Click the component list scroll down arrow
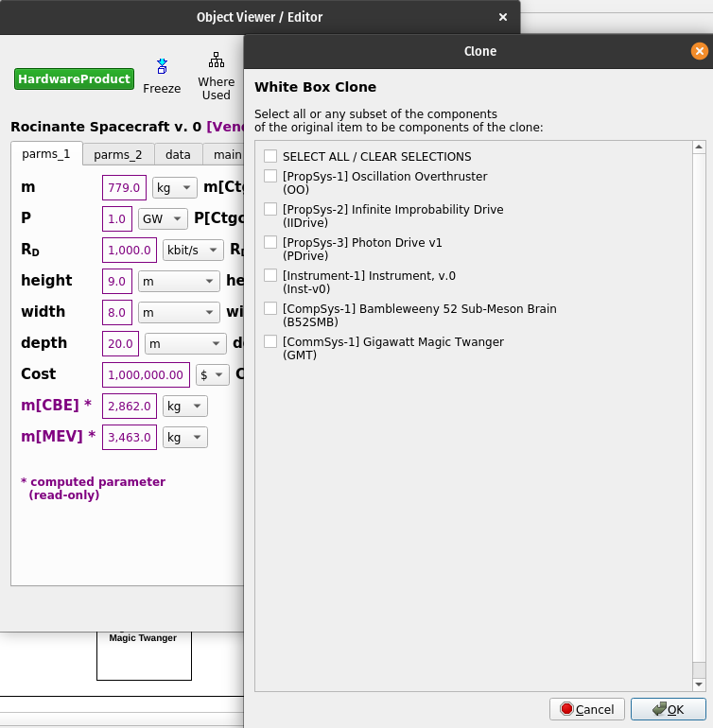 click(699, 684)
